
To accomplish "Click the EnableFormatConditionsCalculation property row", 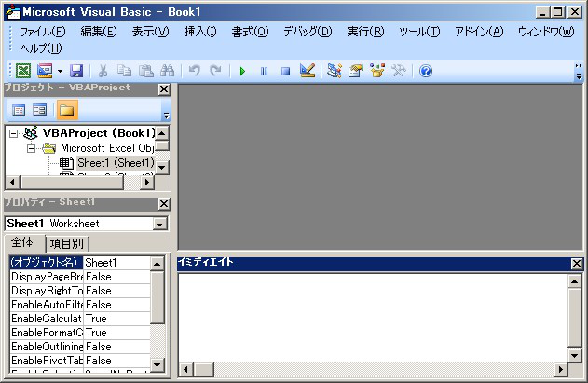I will coord(80,333).
